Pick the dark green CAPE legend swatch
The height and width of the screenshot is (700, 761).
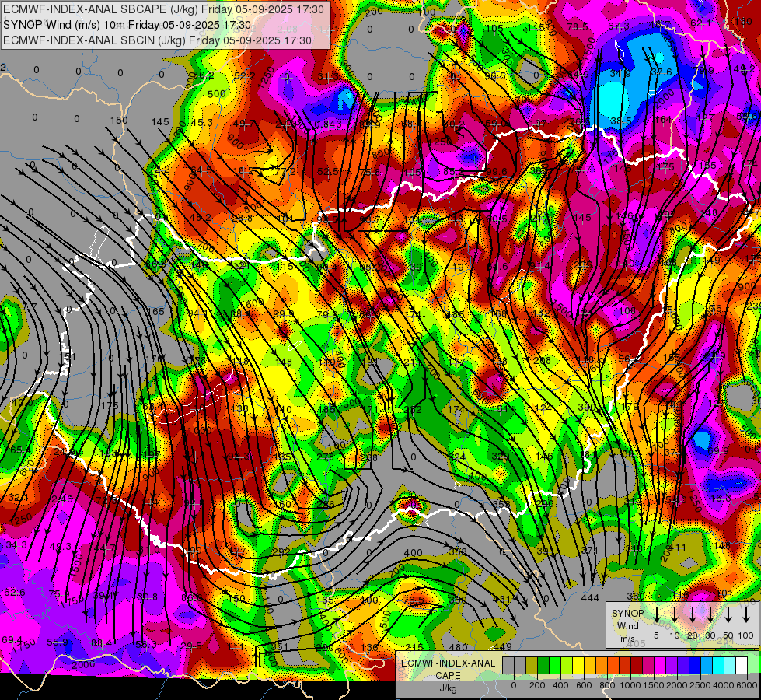543,666
